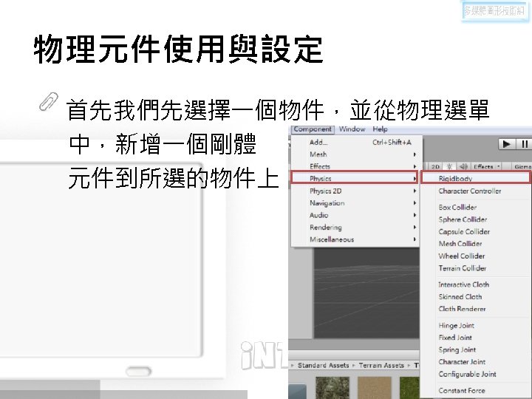Go to Terrain Assets breadcrumb

coord(381,366)
